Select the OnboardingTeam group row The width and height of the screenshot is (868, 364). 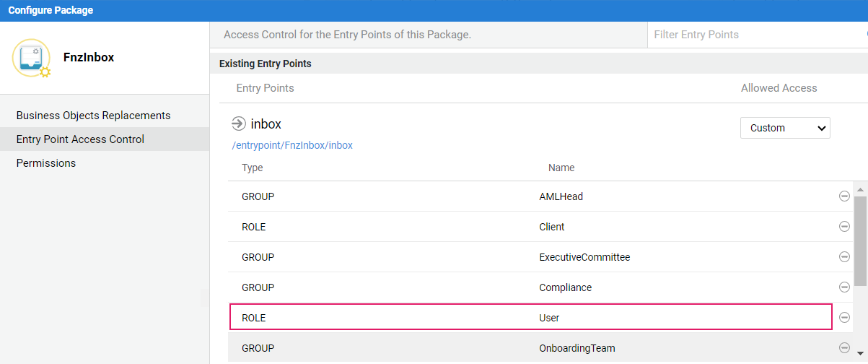point(530,348)
